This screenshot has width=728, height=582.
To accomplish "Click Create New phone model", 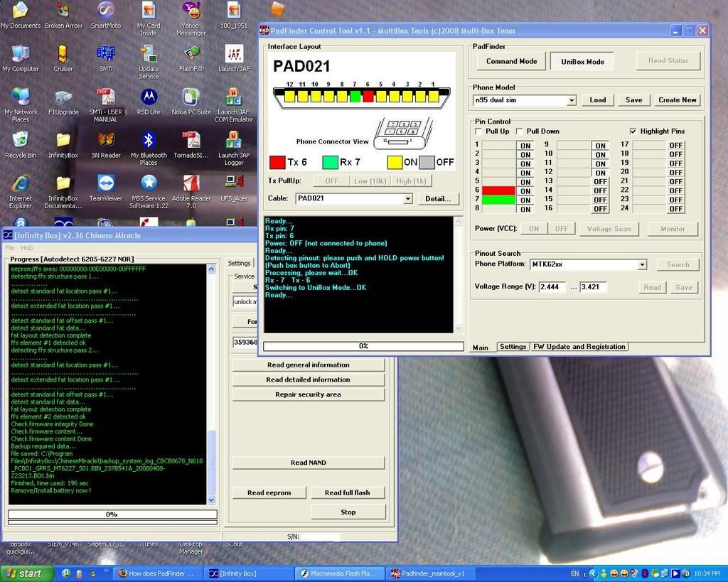I will tap(678, 100).
